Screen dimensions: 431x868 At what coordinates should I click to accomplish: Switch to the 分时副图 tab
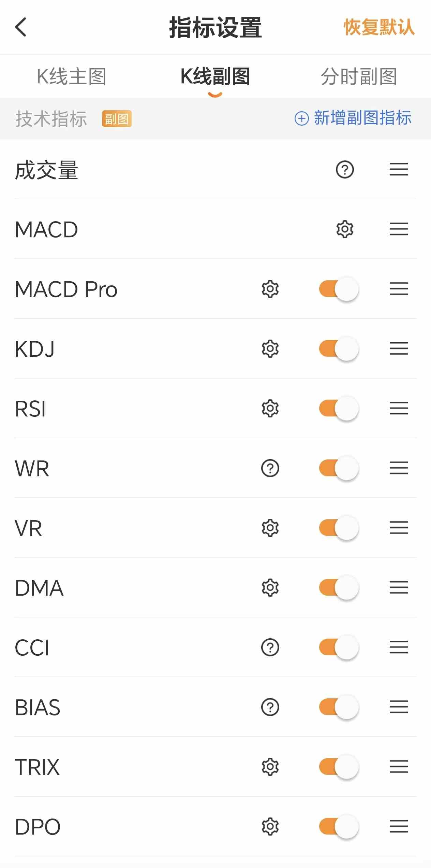point(359,76)
